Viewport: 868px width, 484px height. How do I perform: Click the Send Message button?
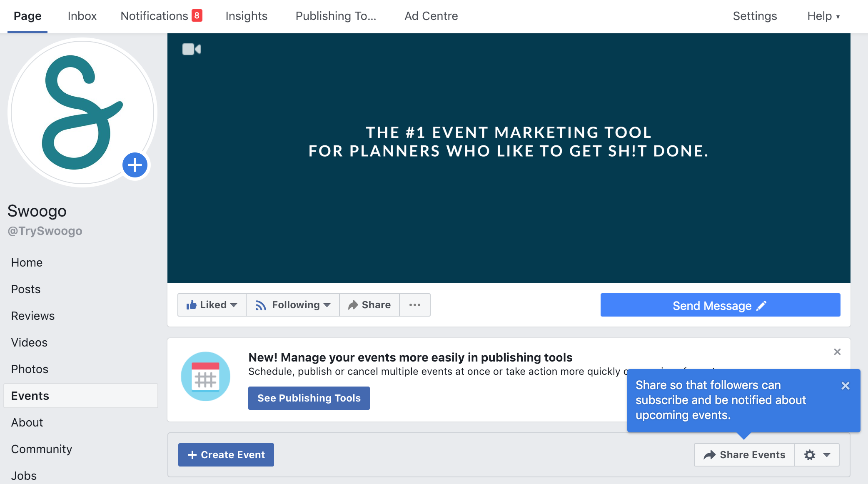(720, 305)
